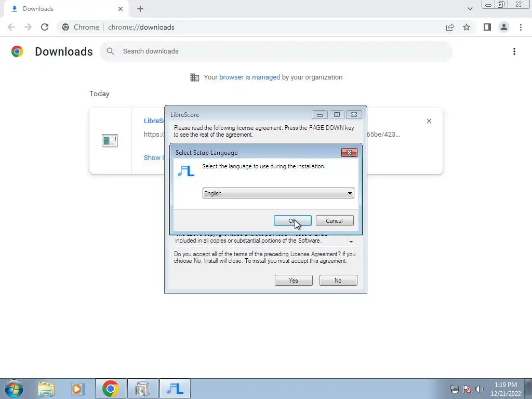The height and width of the screenshot is (399, 532).
Task: Open Windows Start menu
Action: pyautogui.click(x=14, y=389)
